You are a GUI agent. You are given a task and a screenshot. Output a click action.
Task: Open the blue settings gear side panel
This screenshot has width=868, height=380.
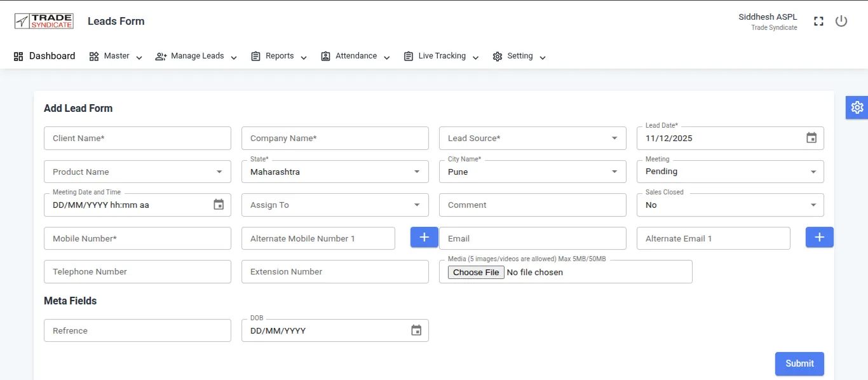(857, 107)
